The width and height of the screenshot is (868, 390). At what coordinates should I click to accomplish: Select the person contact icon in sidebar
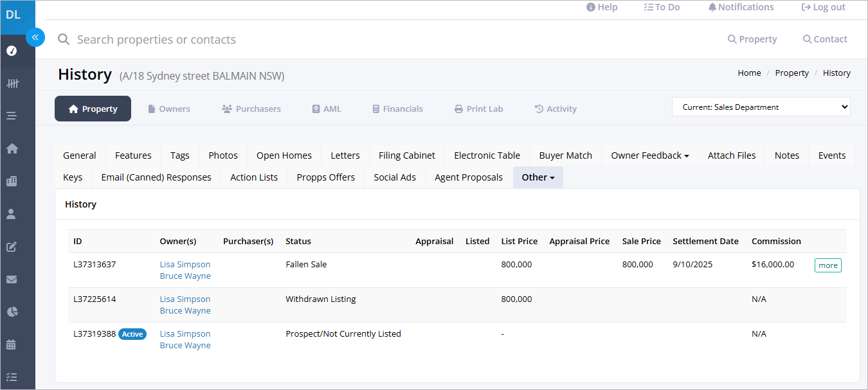point(12,214)
